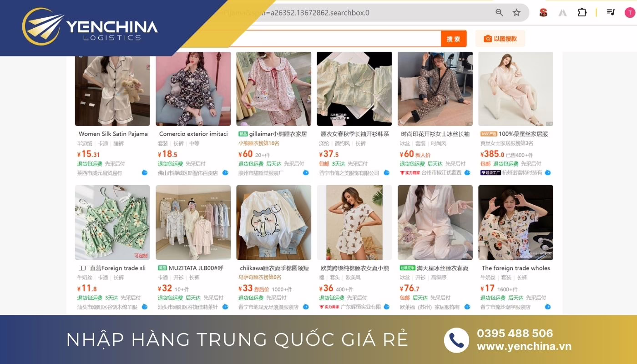Open supplier 普宁市俏之美服饰有限公司 link
637x364 pixels.
point(349,173)
